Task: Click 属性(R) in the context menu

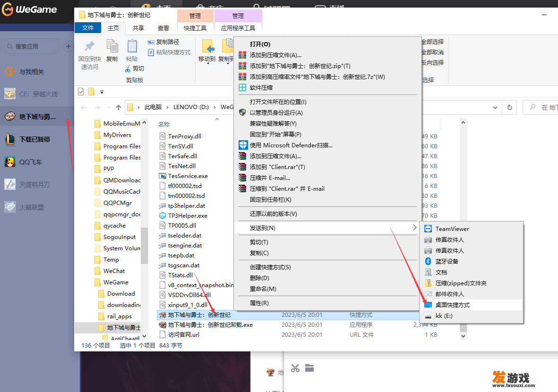Action: [x=327, y=303]
